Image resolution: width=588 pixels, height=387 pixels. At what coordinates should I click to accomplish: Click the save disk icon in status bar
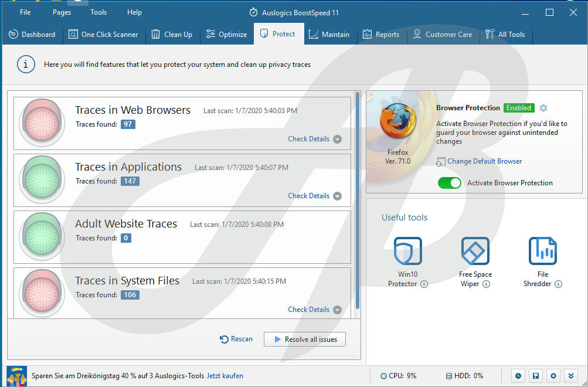coord(535,376)
